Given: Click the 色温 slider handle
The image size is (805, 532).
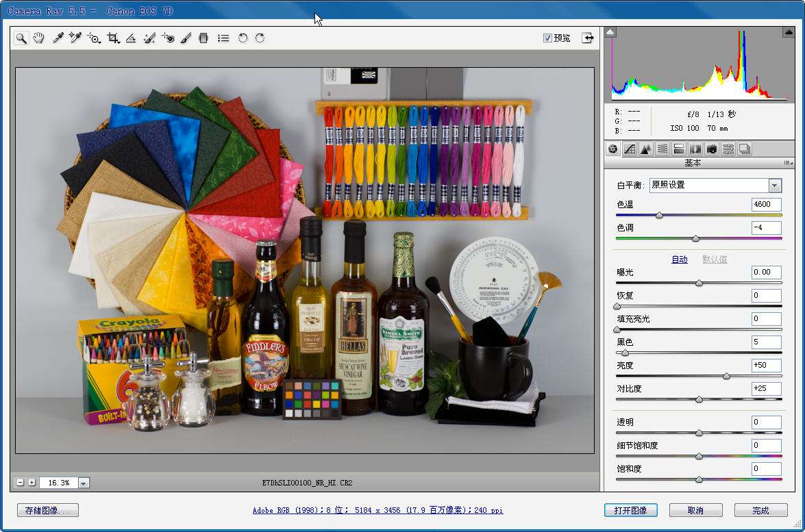Looking at the screenshot, I should (659, 216).
